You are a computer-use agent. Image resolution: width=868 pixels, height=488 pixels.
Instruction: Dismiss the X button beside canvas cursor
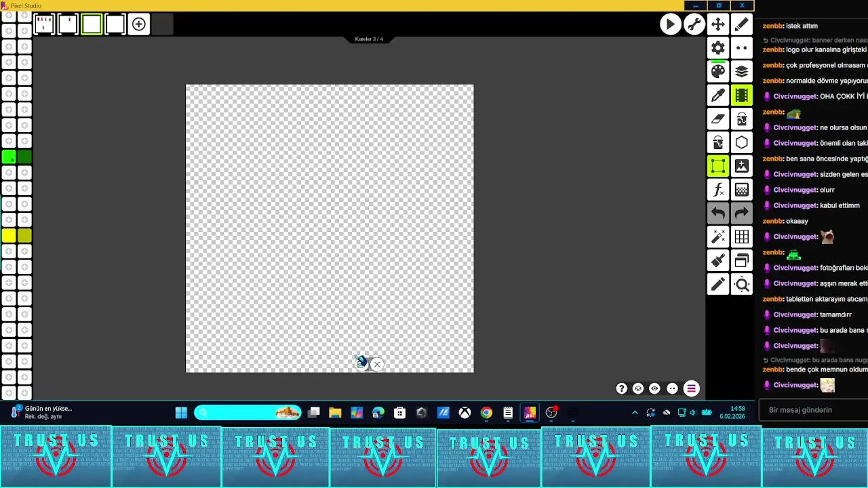[377, 365]
